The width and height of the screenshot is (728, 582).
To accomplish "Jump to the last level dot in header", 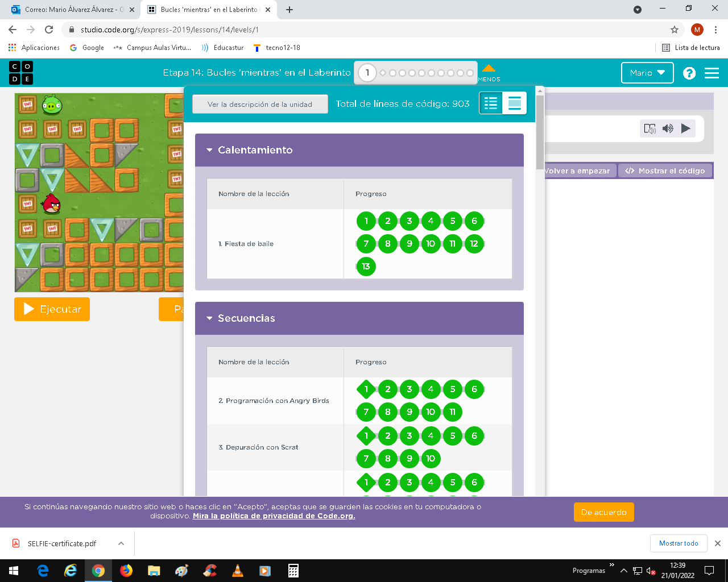I will [x=470, y=73].
